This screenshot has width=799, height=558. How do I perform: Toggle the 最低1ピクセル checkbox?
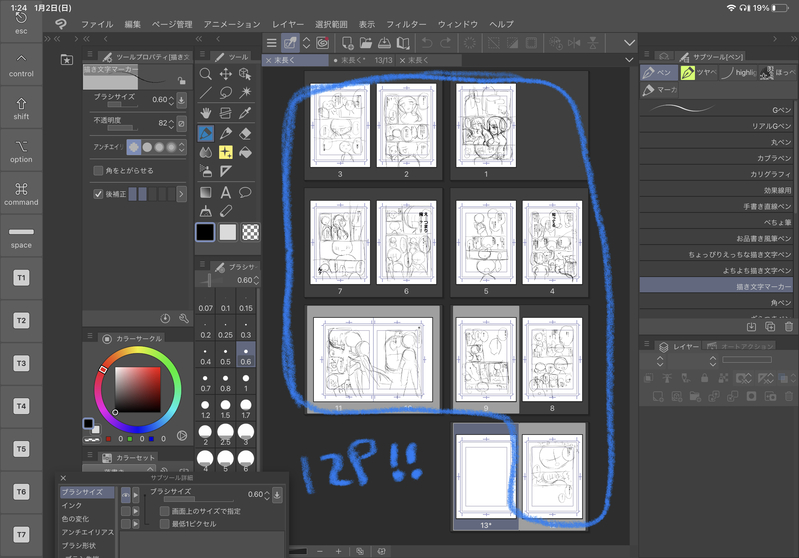(165, 524)
